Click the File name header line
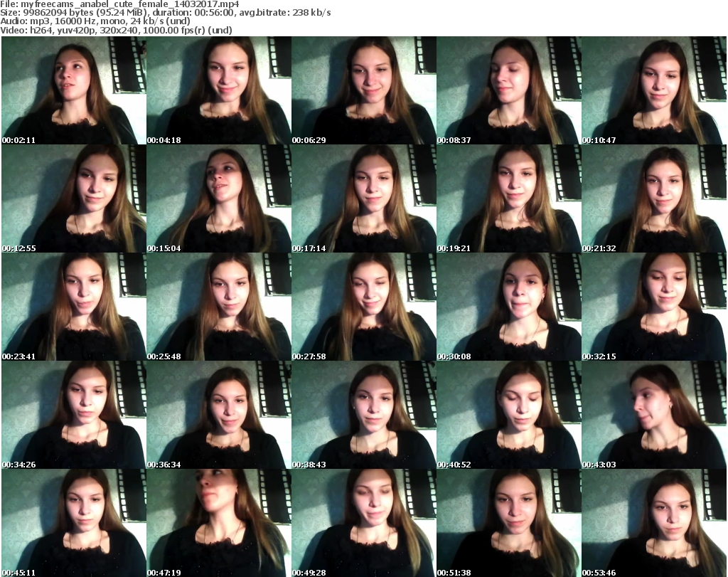This screenshot has width=728, height=577. click(119, 4)
